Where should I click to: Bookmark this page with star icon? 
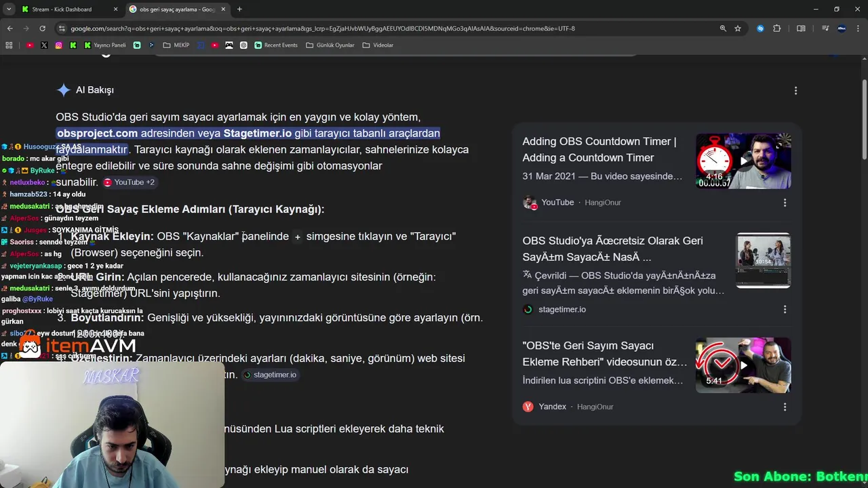coord(738,28)
